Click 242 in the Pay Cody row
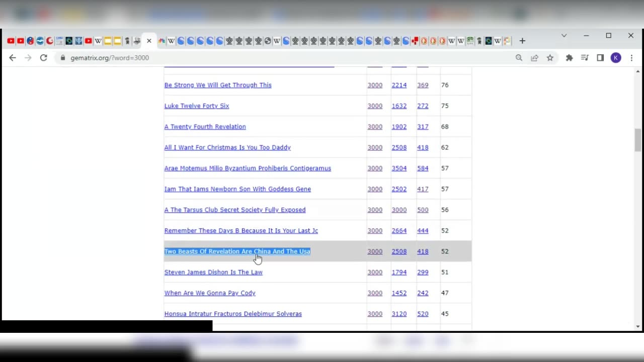Image resolution: width=644 pixels, height=362 pixels. pos(423,293)
